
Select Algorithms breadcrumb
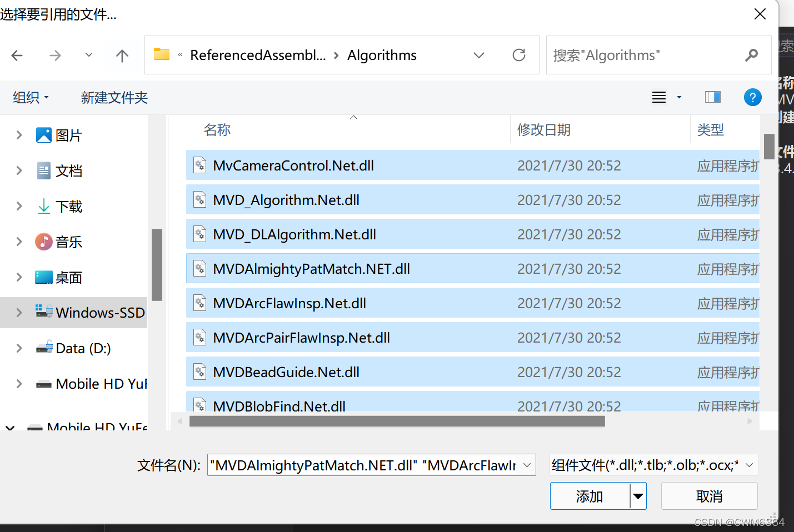[x=382, y=55]
